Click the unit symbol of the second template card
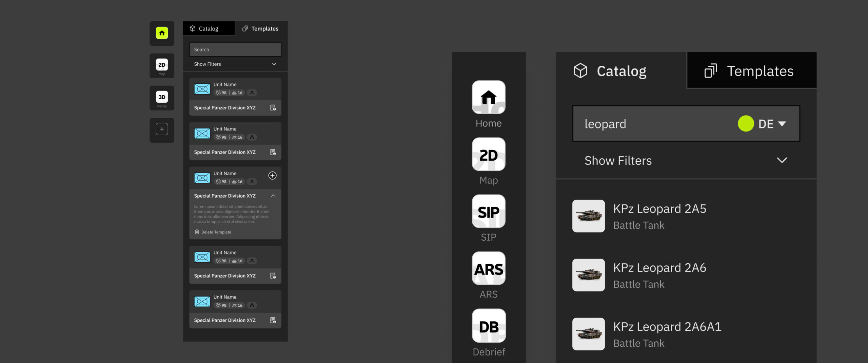868x363 pixels. tap(202, 134)
